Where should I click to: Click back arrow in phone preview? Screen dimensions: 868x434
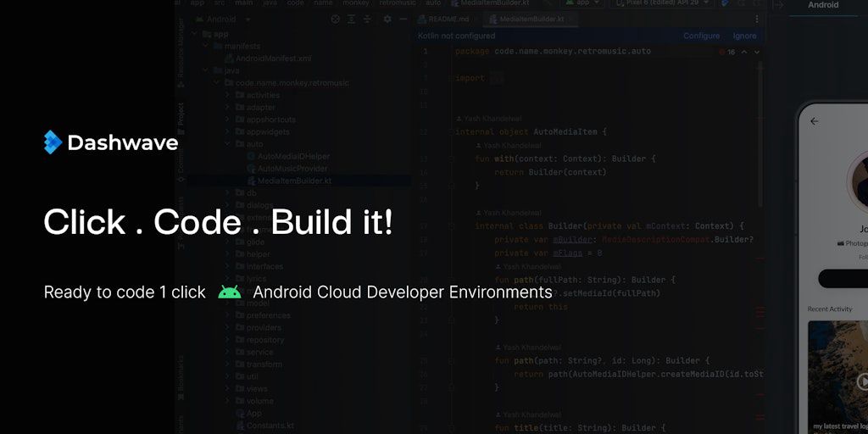point(814,121)
